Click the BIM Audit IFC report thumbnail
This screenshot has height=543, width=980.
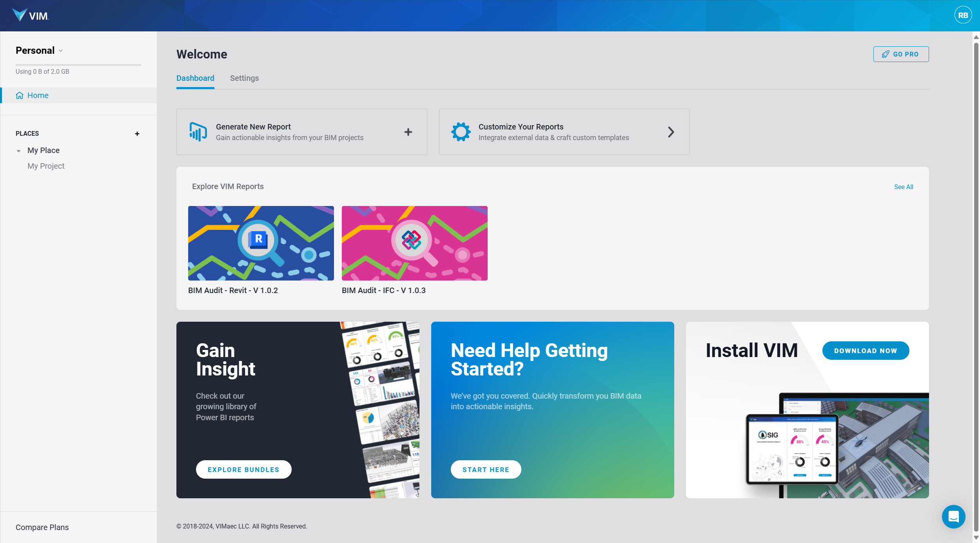click(x=414, y=243)
